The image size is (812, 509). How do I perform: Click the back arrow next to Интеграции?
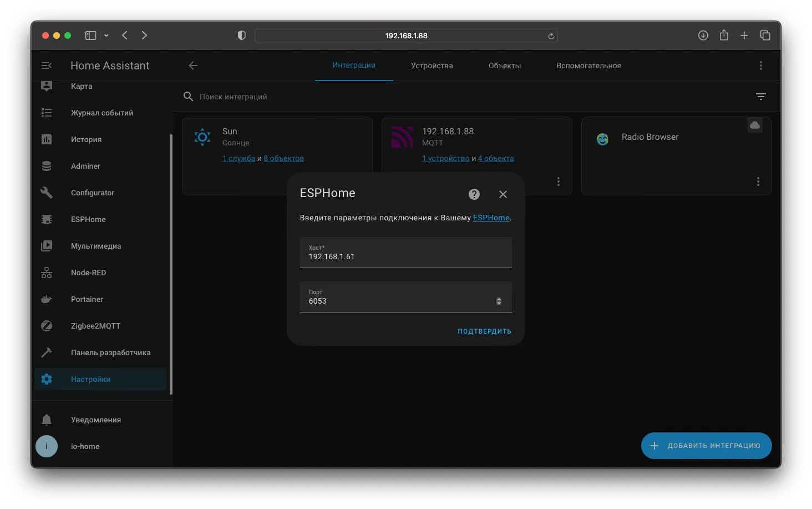tap(193, 65)
